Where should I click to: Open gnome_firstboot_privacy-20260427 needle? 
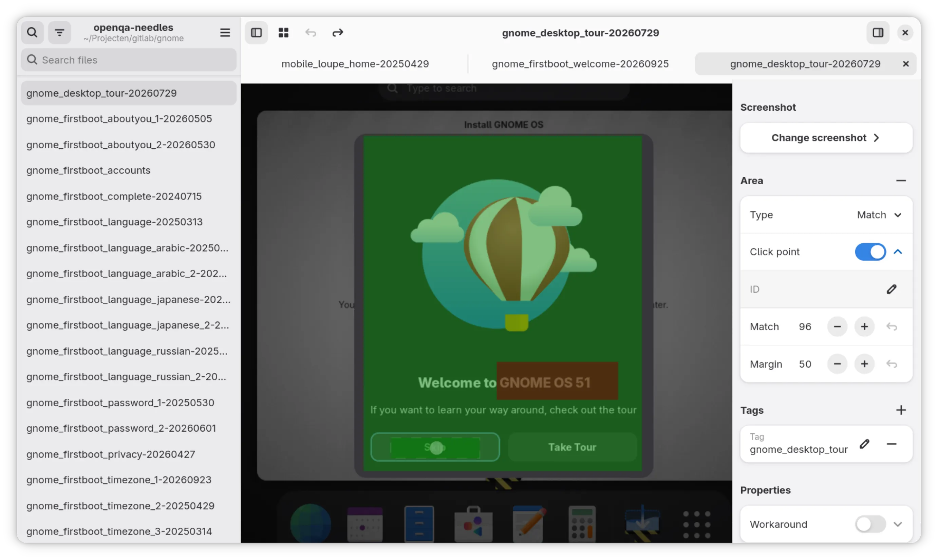pos(129,454)
